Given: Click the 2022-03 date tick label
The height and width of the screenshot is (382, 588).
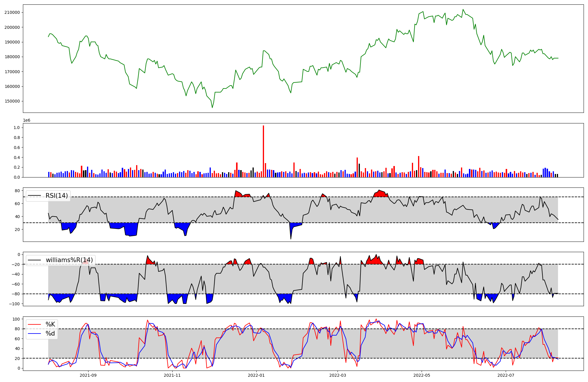Looking at the screenshot, I should pyautogui.click(x=338, y=375).
